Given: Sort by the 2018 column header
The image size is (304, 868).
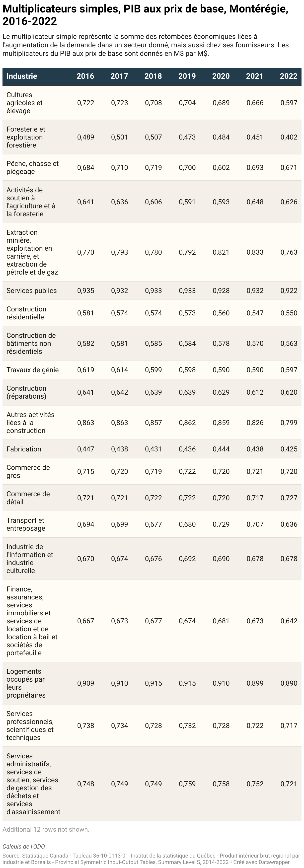Looking at the screenshot, I should tap(153, 76).
